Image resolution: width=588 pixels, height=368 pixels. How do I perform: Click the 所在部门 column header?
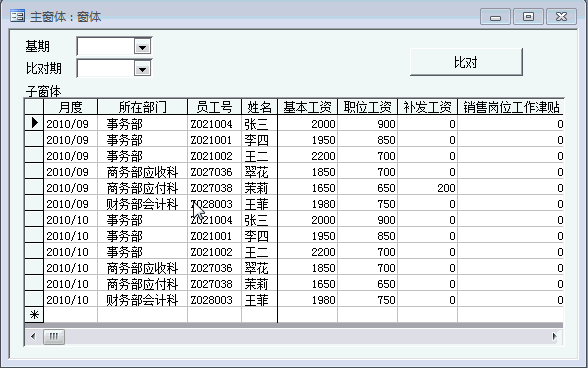(142, 107)
